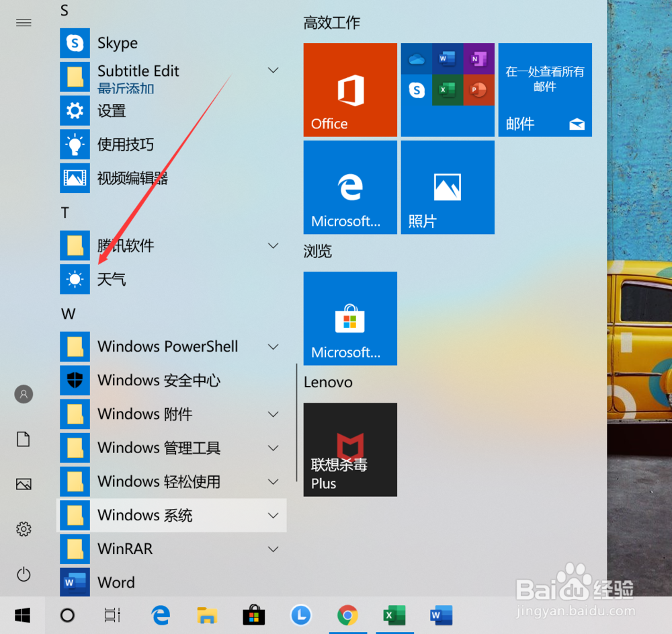Launch Chrome from the taskbar
Viewport: 672px width, 634px height.
tap(347, 615)
